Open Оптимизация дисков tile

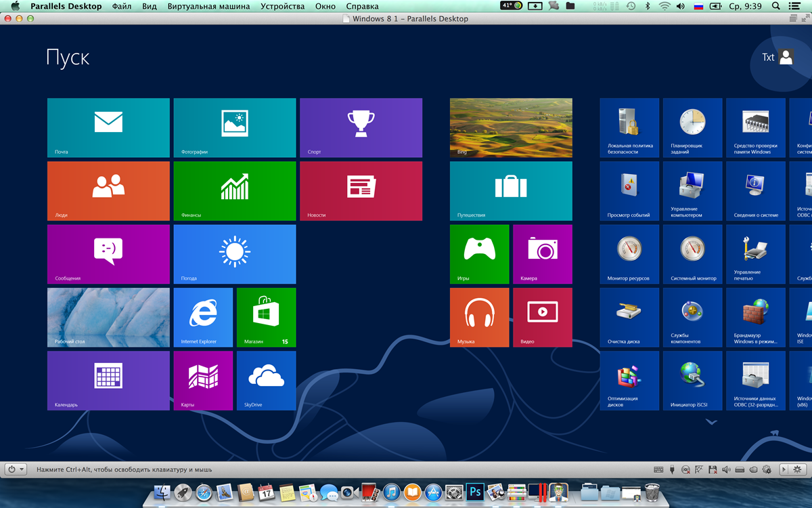pyautogui.click(x=629, y=381)
